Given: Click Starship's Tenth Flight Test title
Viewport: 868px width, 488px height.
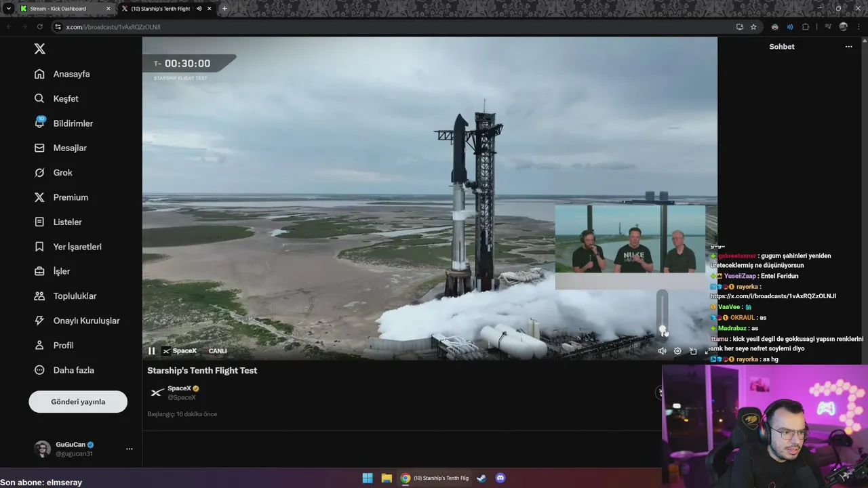Looking at the screenshot, I should pyautogui.click(x=202, y=370).
